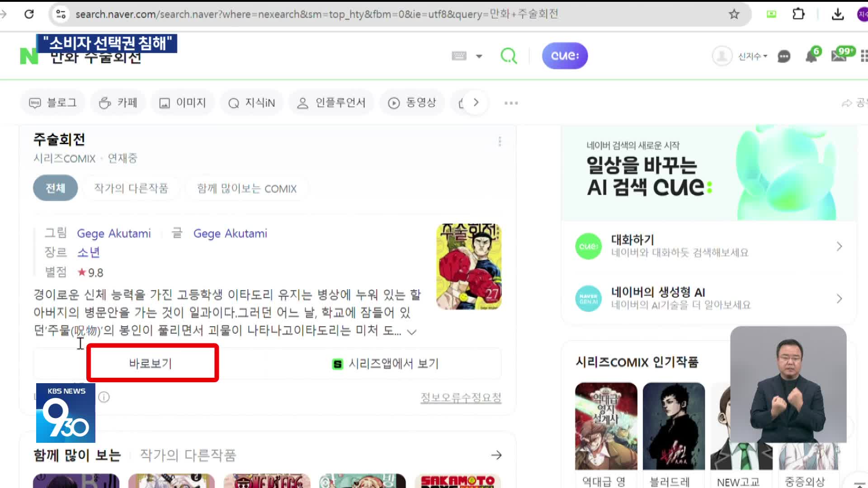Open the green screen-cast icon in browser toolbar
Viewport: 868px width, 488px height.
tap(771, 14)
